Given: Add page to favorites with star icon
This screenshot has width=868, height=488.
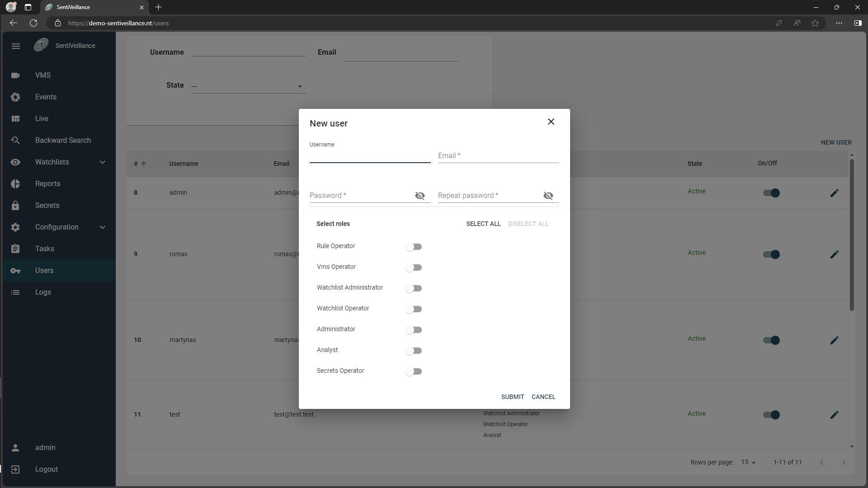Looking at the screenshot, I should point(815,23).
